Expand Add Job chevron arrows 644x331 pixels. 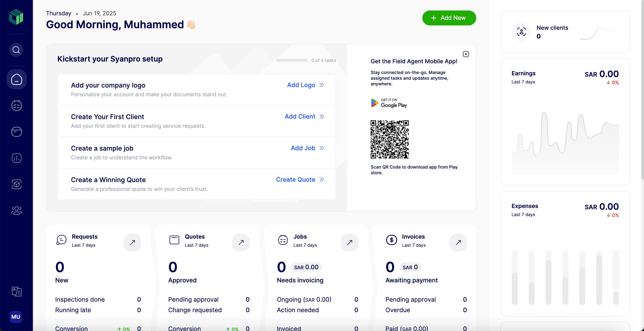tap(322, 148)
